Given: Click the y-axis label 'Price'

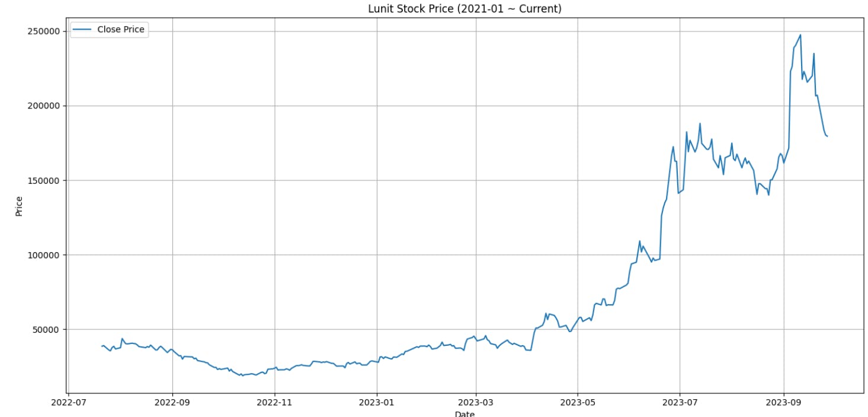Looking at the screenshot, I should coord(19,206).
